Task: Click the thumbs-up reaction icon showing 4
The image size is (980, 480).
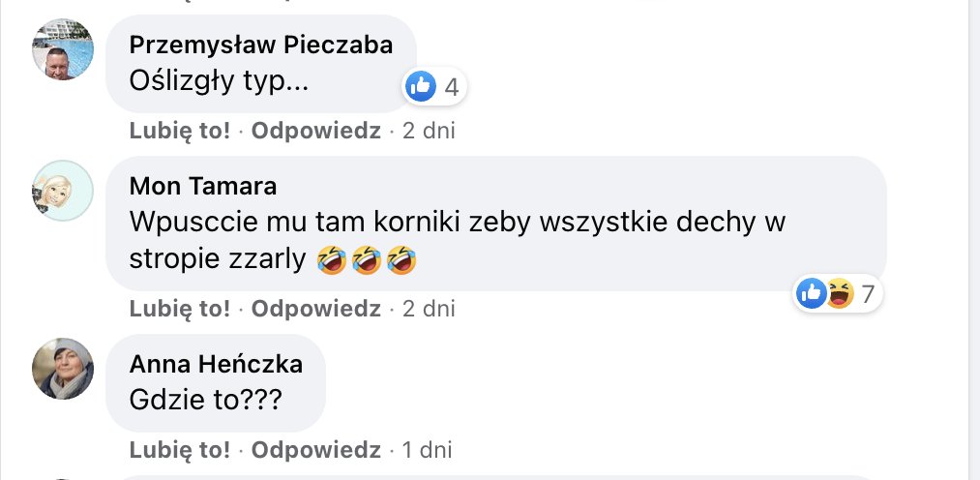Action: 421,87
